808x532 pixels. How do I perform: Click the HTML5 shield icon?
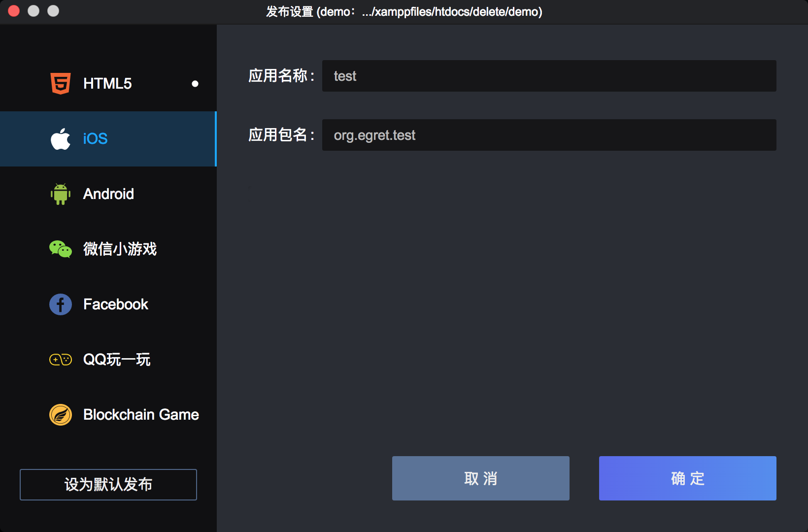pos(61,84)
